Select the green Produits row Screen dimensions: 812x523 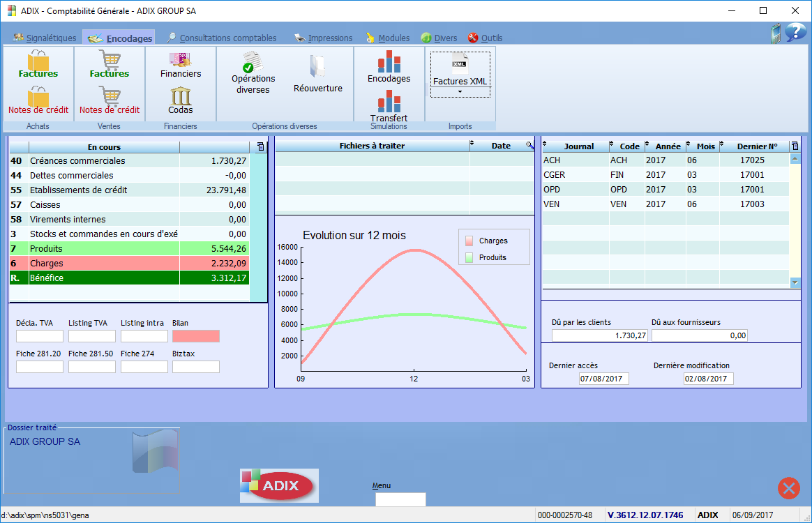tap(129, 248)
